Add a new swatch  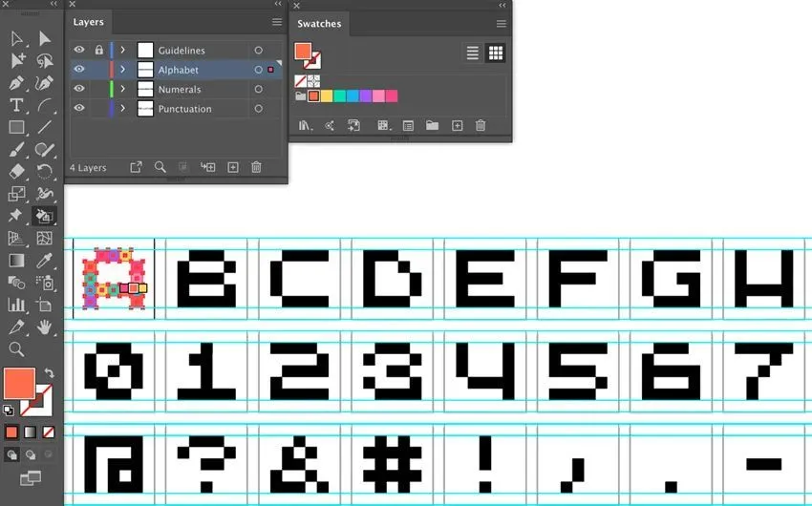(458, 125)
